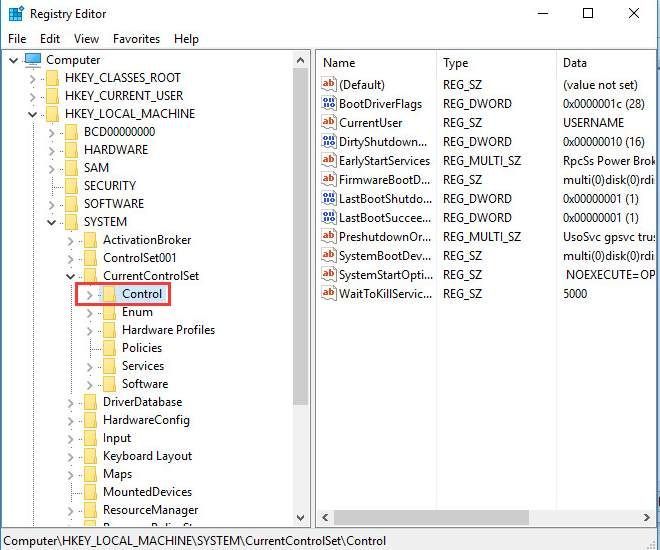Click the SOFTWARE folder icon under HKEY_LOCAL_MACHINE
This screenshot has width=660, height=550.
pyautogui.click(x=71, y=204)
